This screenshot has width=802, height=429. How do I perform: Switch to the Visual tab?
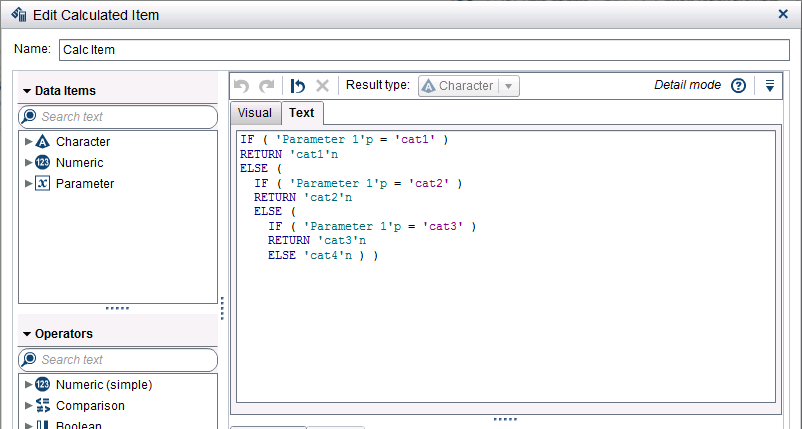[255, 113]
